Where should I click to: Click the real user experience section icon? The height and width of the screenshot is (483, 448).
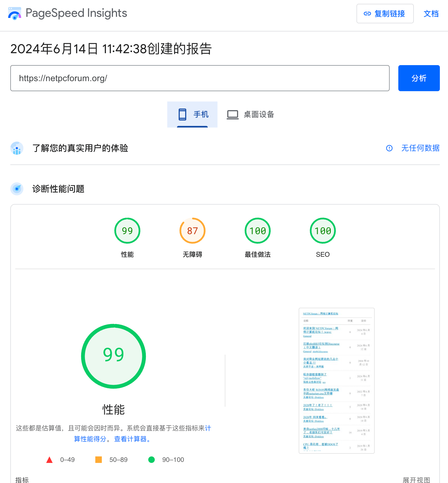tap(17, 148)
